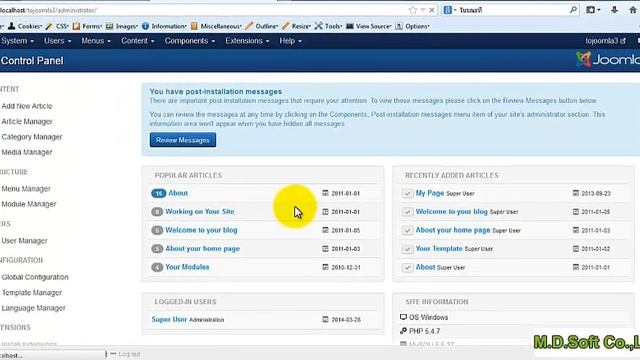Screen dimensions: 640x360
Task: Open the Miscellaneous toolbar menu
Action: pyautogui.click(x=216, y=26)
